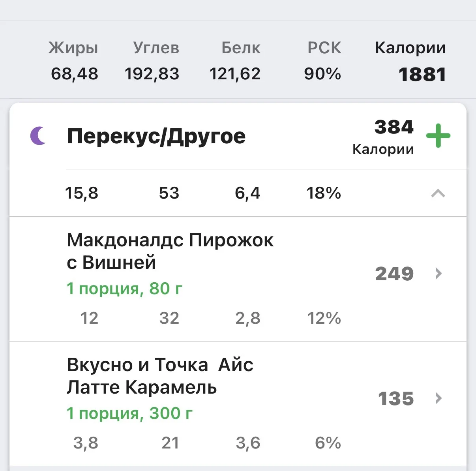Tap the Калории total header
Screen dimensions: 476x471
click(410, 48)
